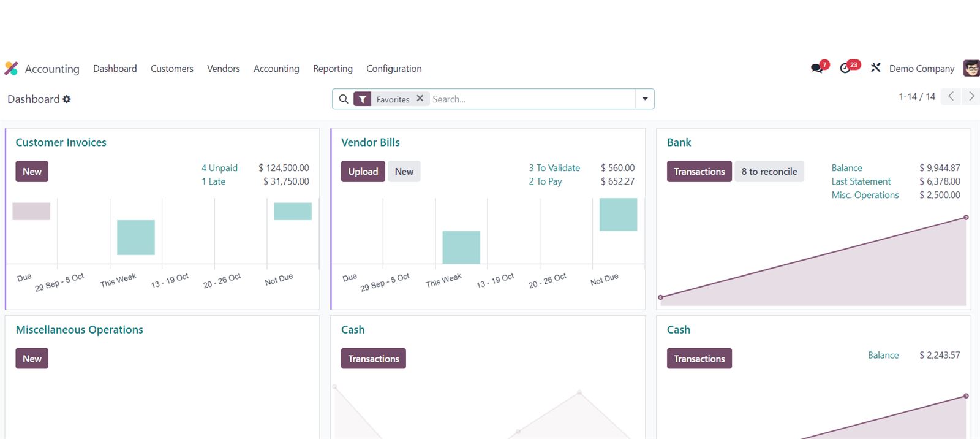Open the user avatar menu

[971, 68]
